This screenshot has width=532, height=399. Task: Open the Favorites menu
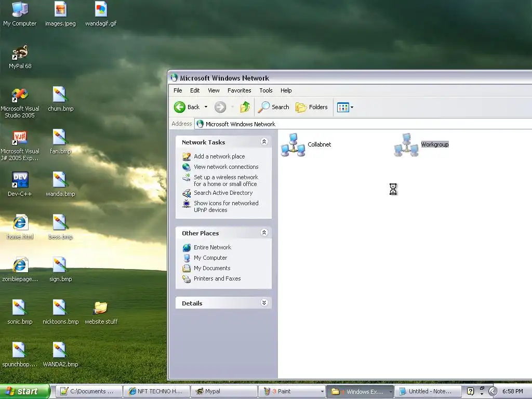(x=239, y=90)
